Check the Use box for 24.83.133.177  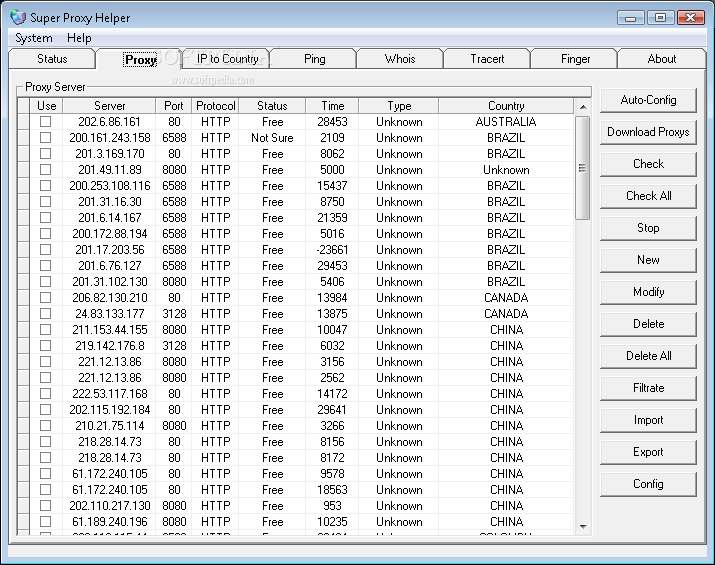click(45, 313)
